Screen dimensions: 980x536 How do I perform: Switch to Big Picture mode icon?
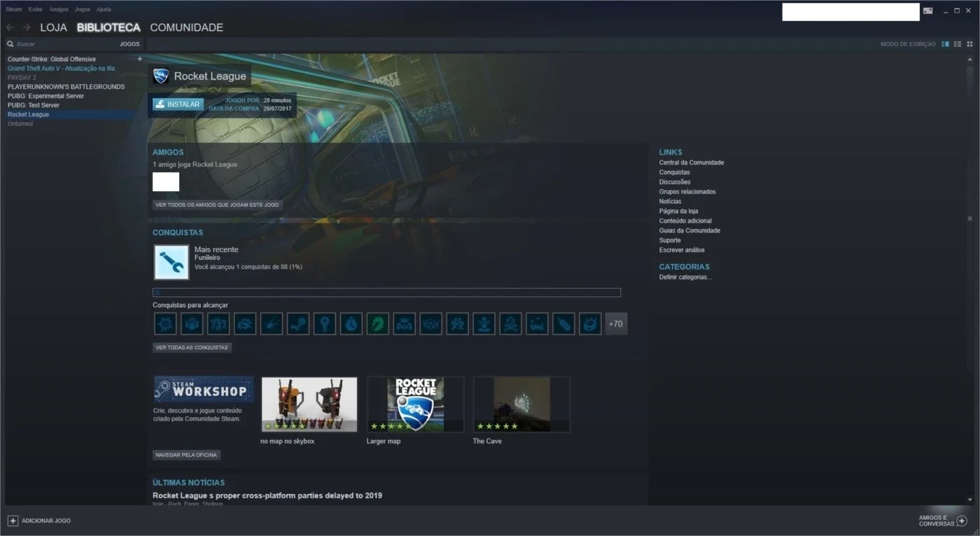(927, 11)
